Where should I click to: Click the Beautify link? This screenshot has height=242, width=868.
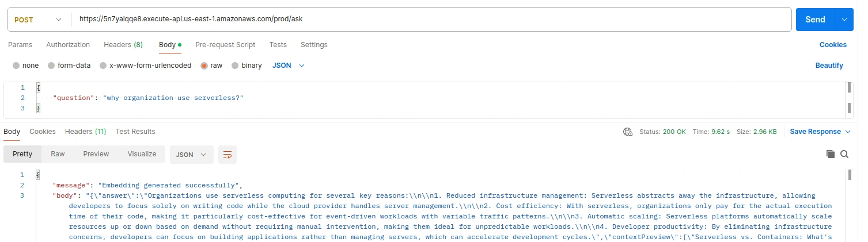point(829,66)
